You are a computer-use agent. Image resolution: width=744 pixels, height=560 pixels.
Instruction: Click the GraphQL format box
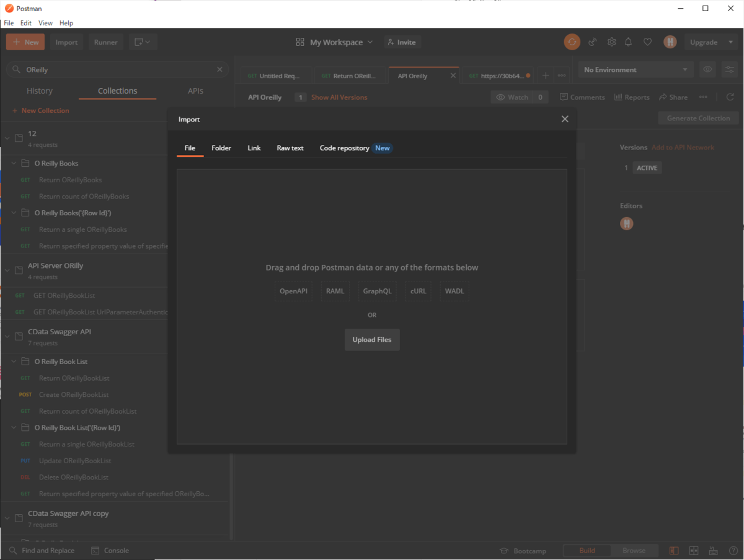(378, 291)
